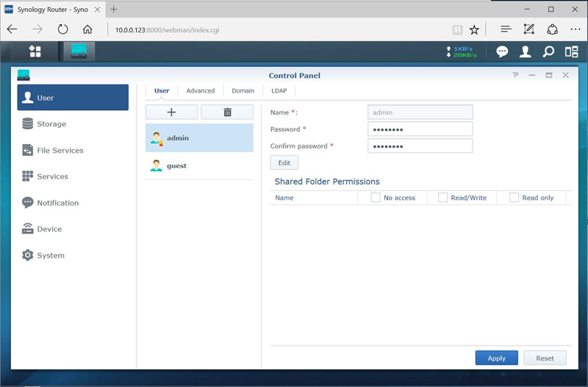The height and width of the screenshot is (387, 588).
Task: Open the notifications speech bubble icon
Action: click(x=502, y=51)
